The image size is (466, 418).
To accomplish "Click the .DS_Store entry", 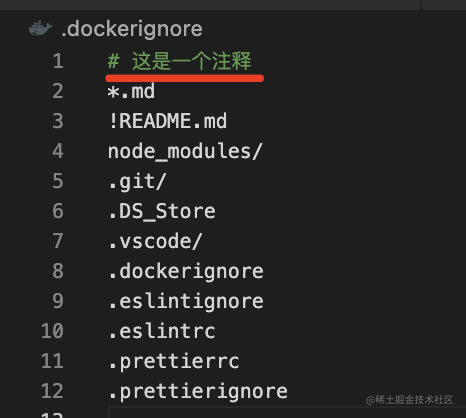I will [x=162, y=212].
